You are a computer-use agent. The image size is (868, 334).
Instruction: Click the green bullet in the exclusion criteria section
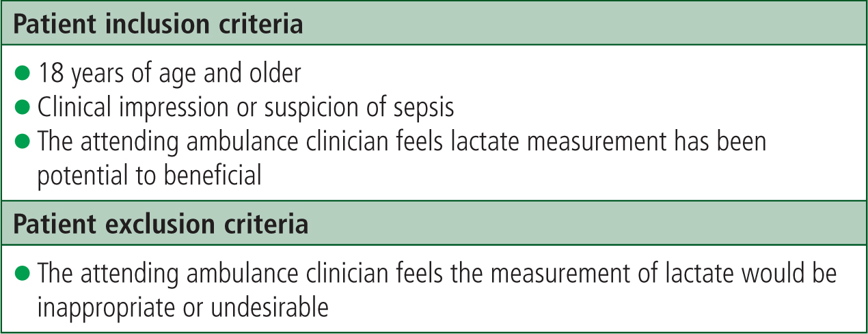point(23,273)
